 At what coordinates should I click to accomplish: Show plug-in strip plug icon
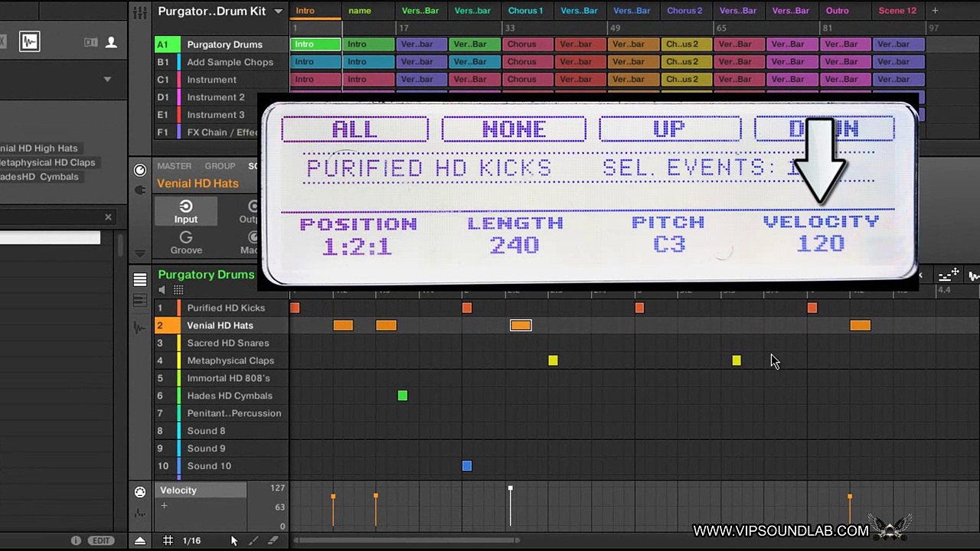pyautogui.click(x=140, y=190)
